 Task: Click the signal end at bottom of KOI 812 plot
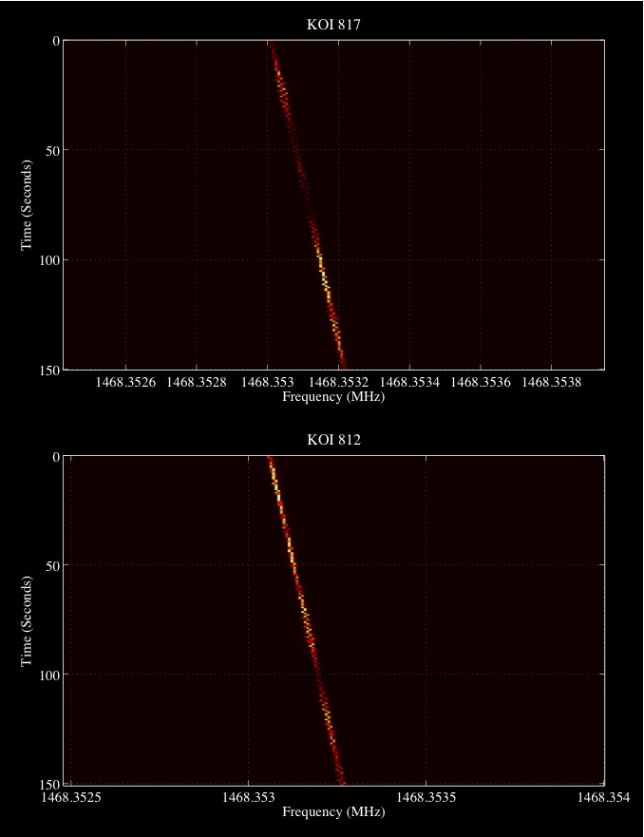point(340,778)
